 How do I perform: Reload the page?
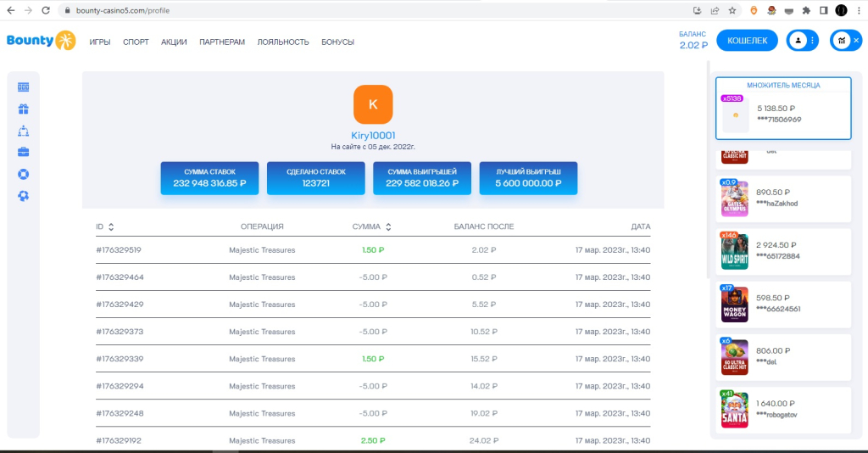pyautogui.click(x=46, y=10)
